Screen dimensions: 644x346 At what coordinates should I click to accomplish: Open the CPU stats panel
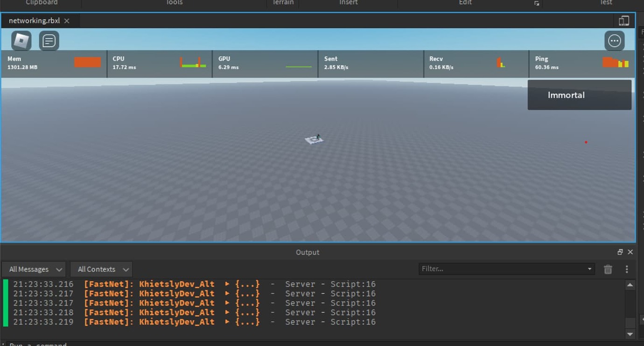pos(160,64)
